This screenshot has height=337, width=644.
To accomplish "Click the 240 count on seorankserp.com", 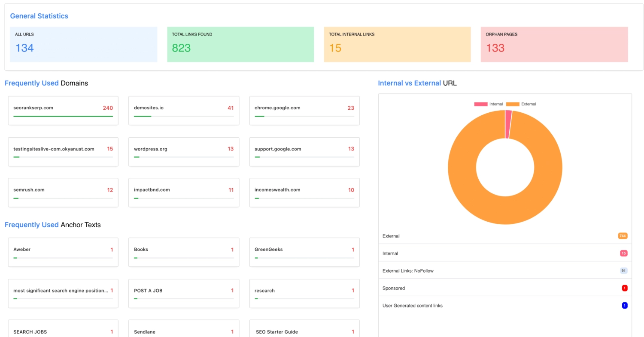I will [x=108, y=108].
